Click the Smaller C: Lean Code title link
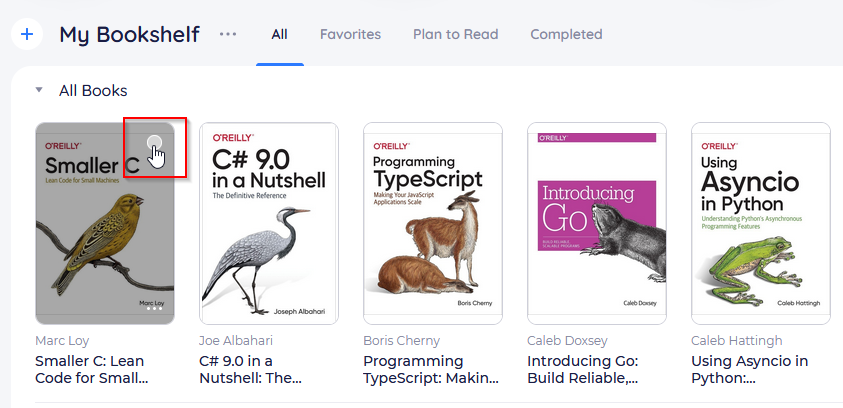Image resolution: width=843 pixels, height=408 pixels. pos(91,369)
